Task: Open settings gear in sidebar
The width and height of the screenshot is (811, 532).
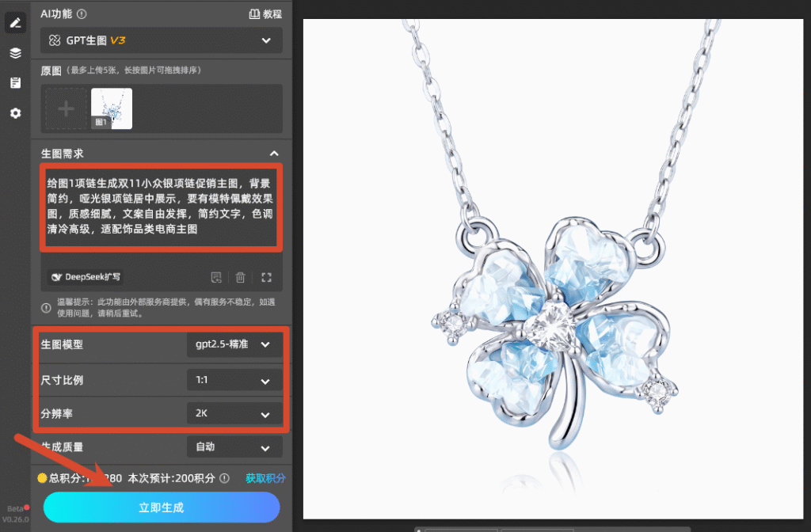Action: (15, 113)
